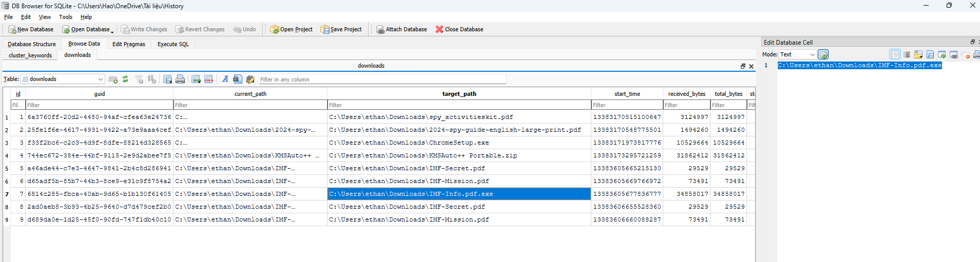
Task: Click the delete record red arrow icon
Action: [x=209, y=79]
